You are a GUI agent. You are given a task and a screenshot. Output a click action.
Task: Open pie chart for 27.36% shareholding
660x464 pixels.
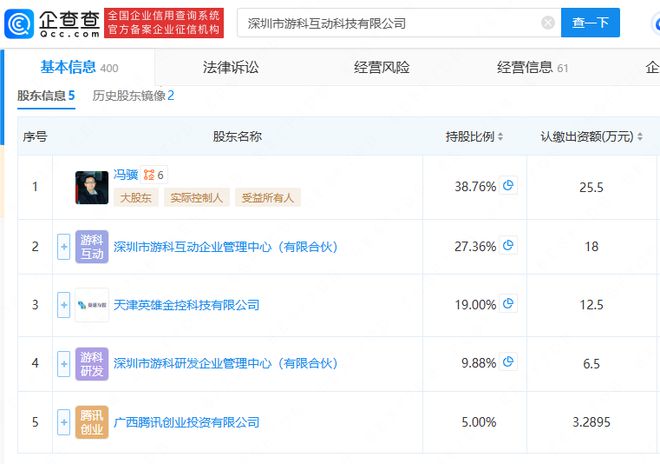[x=508, y=245]
